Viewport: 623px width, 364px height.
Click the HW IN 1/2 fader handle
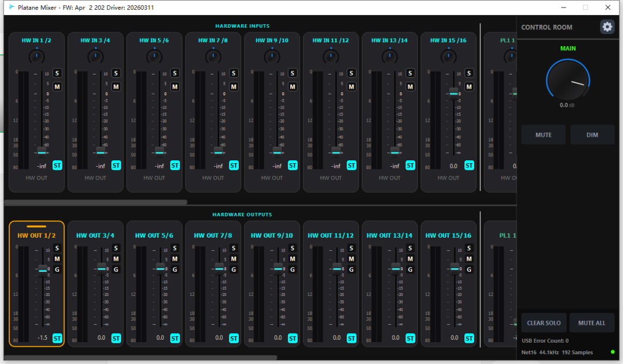click(42, 152)
